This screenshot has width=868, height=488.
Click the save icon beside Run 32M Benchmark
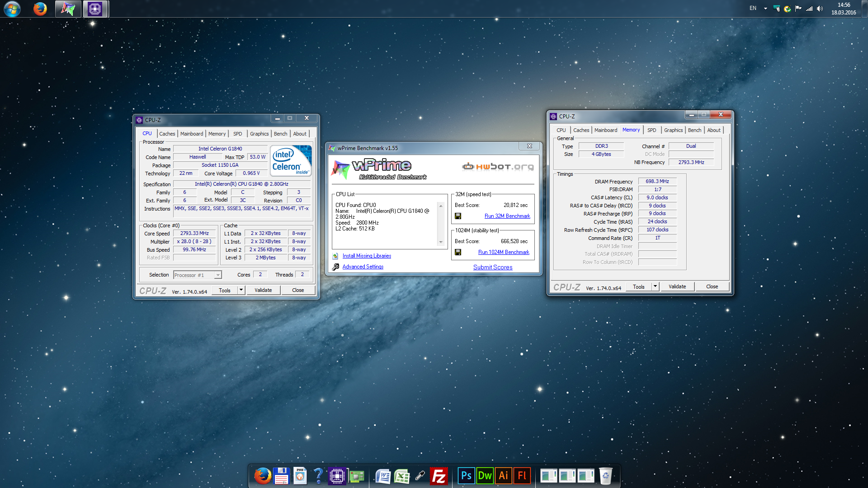click(x=458, y=216)
